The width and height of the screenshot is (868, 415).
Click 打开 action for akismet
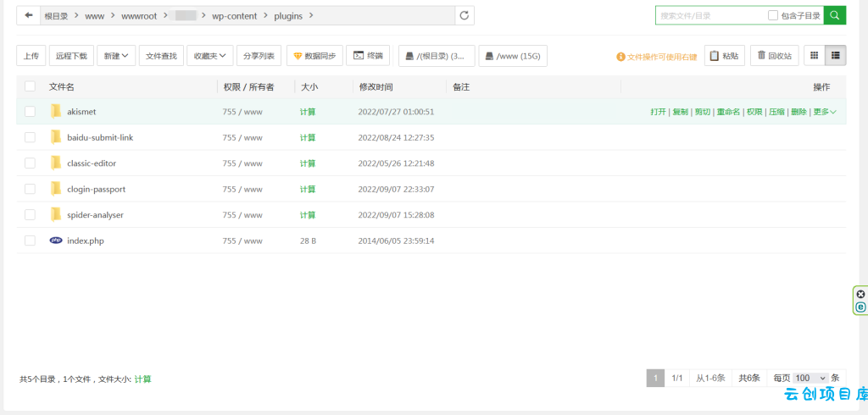(x=658, y=112)
